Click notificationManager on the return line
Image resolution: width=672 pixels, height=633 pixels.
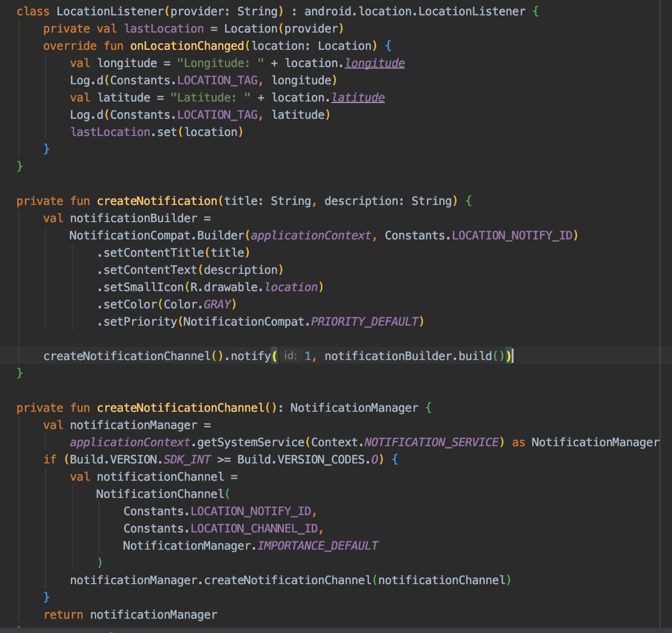tap(154, 615)
